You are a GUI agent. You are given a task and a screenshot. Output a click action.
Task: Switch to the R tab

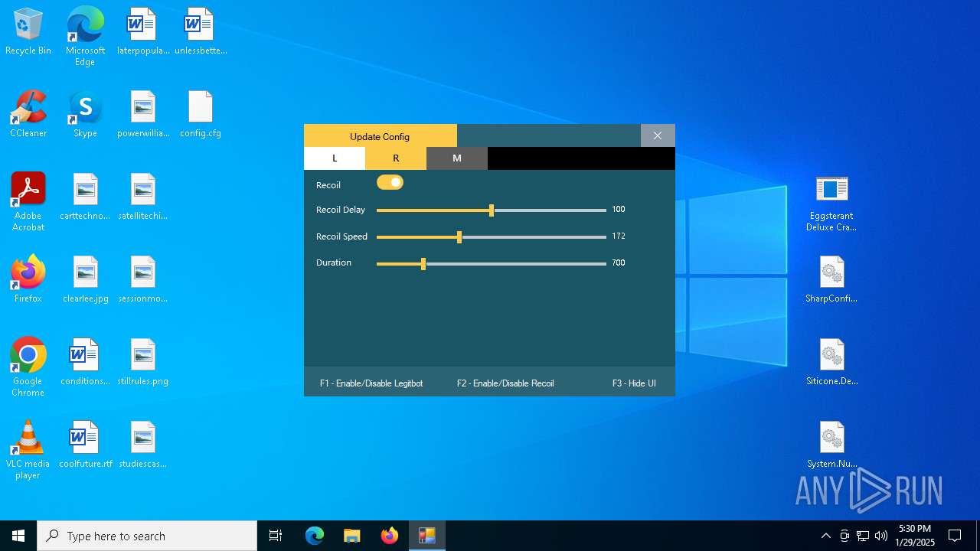(396, 158)
